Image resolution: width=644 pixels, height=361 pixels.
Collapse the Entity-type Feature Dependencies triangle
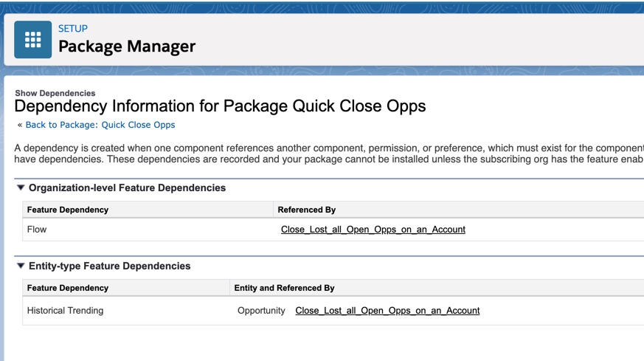21,267
